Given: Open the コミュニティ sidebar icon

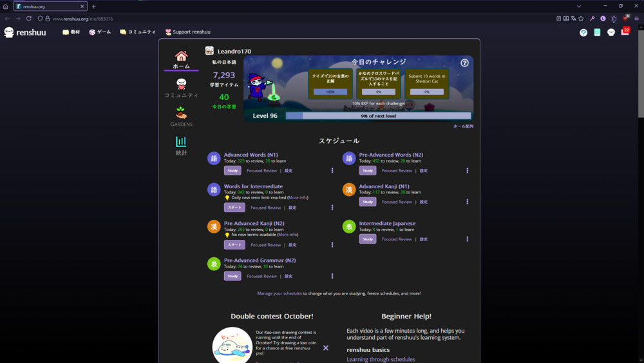Looking at the screenshot, I should [x=181, y=84].
